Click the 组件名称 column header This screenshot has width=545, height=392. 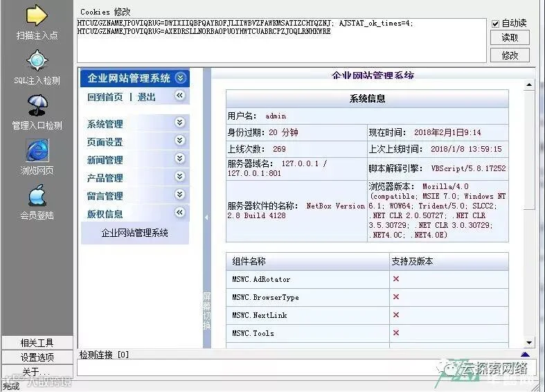pos(307,261)
